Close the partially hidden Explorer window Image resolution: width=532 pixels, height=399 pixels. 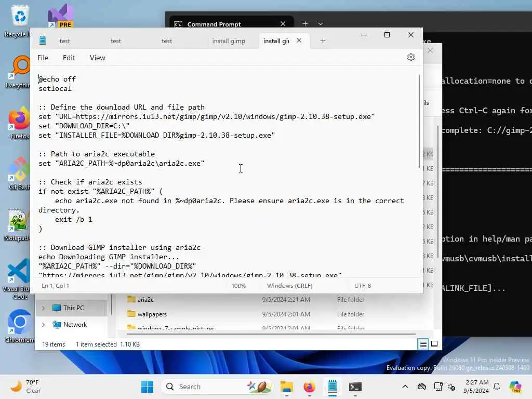click(x=430, y=50)
